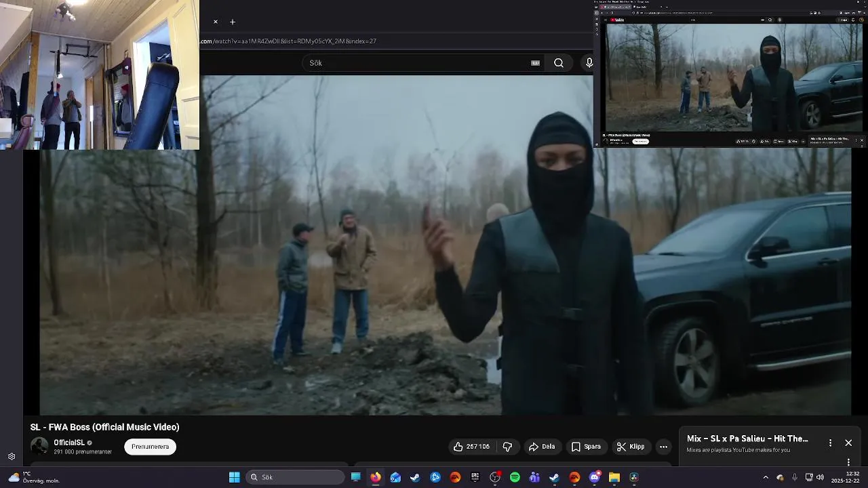Viewport: 868px width, 488px height.
Task: Close the current browser tab
Action: 216,22
